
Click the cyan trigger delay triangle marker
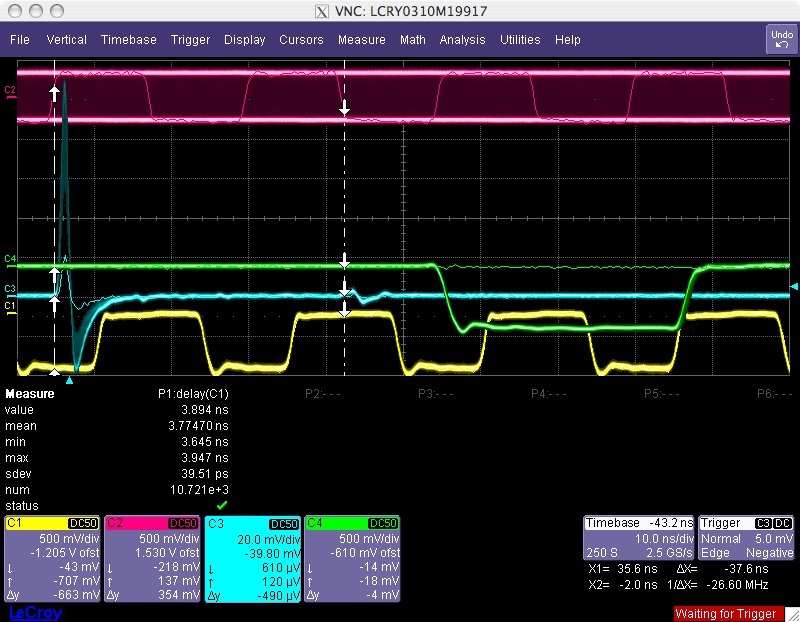coord(69,380)
